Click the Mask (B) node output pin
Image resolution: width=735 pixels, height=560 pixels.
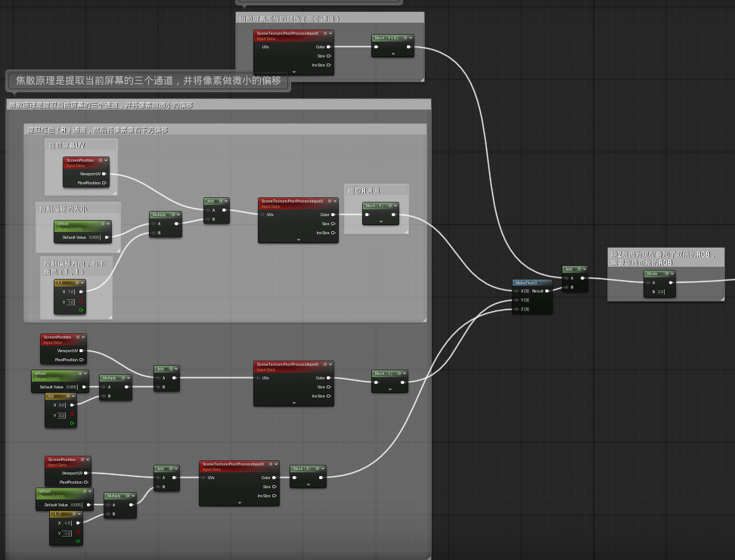coord(321,478)
